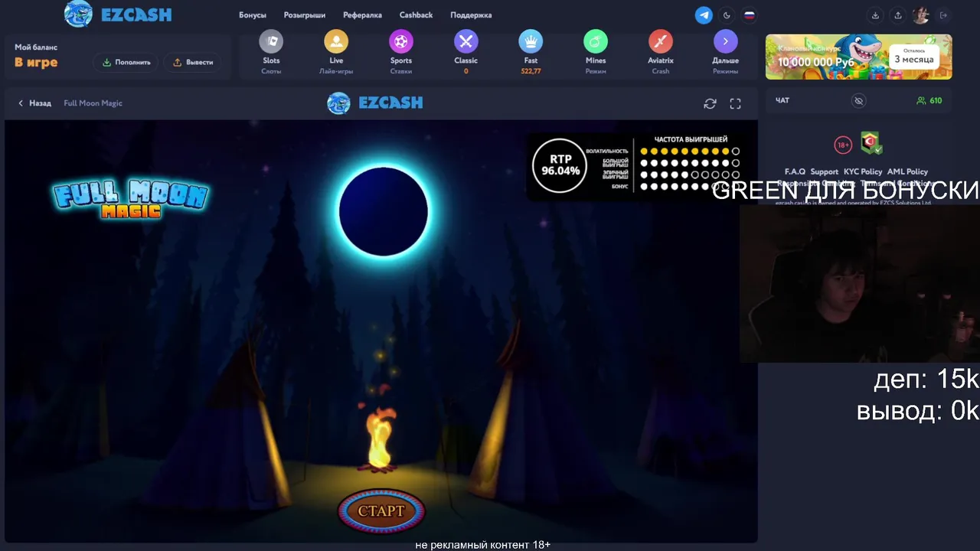Open the Russian flag language selector
Image resolution: width=980 pixels, height=551 pixels.
click(x=750, y=15)
